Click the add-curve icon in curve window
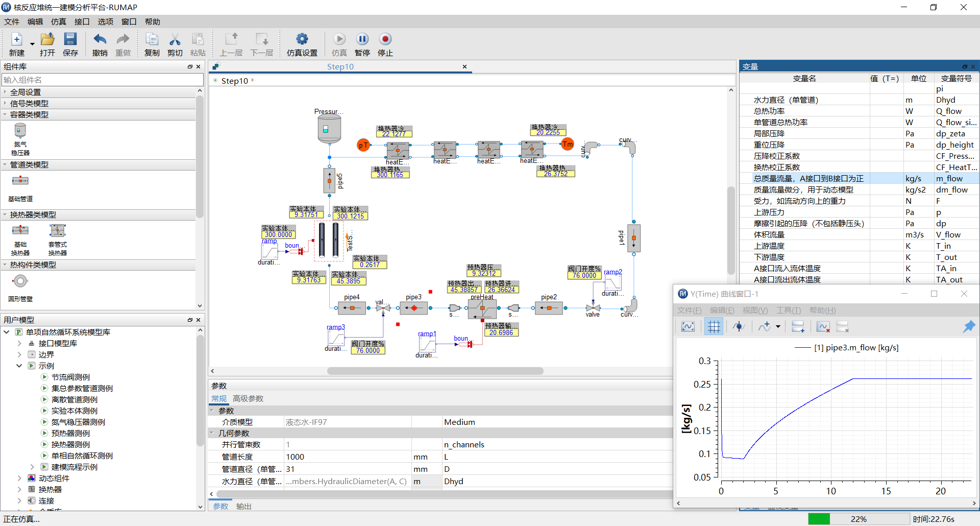Screen dimensions: 980x526 764,327
